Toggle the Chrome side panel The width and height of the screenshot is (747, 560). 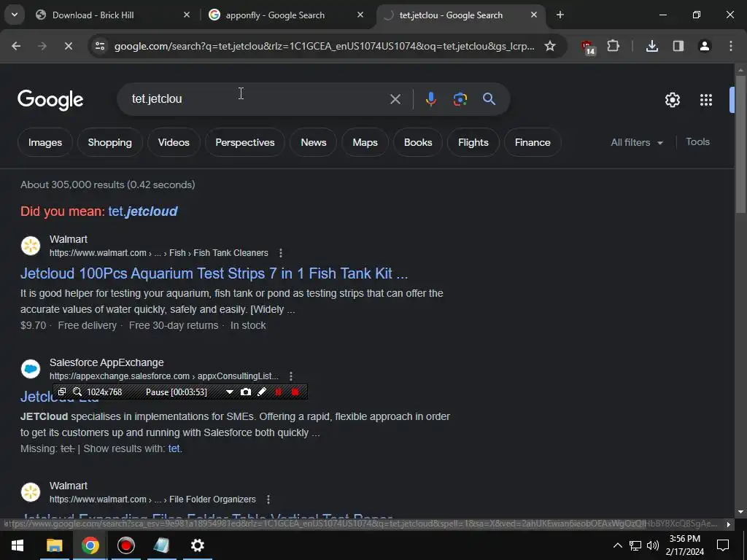coord(678,46)
